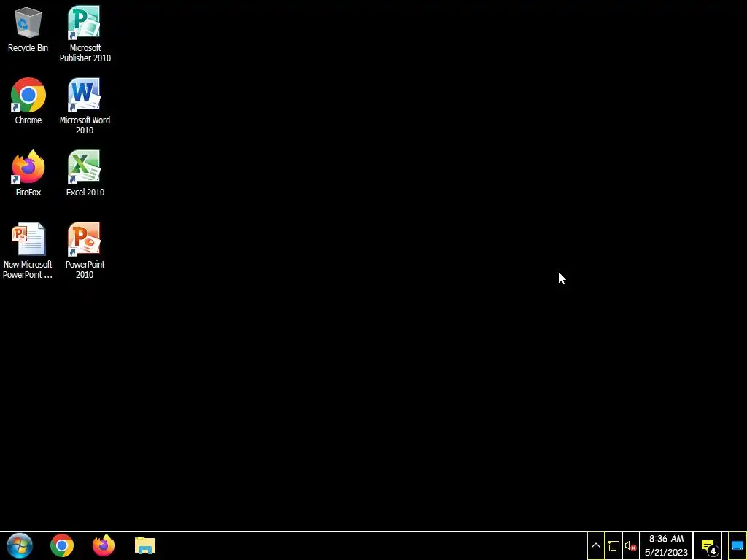Expand hidden system tray icons chevron

click(x=596, y=545)
